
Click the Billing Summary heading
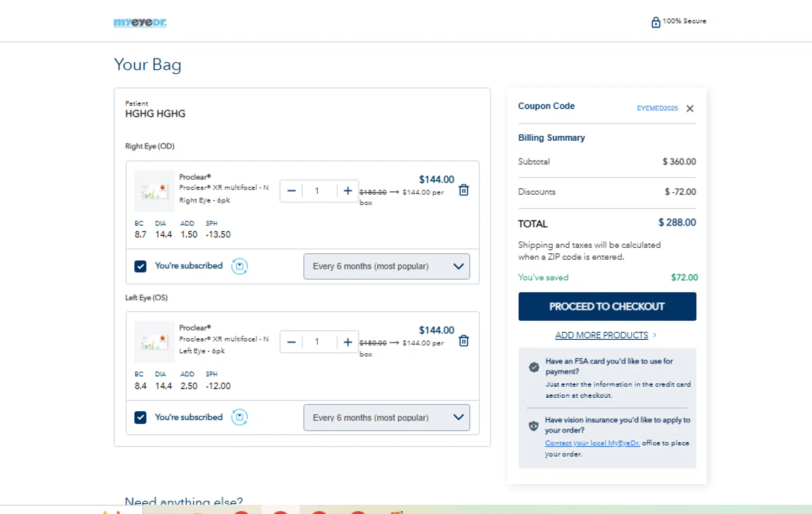(x=552, y=138)
